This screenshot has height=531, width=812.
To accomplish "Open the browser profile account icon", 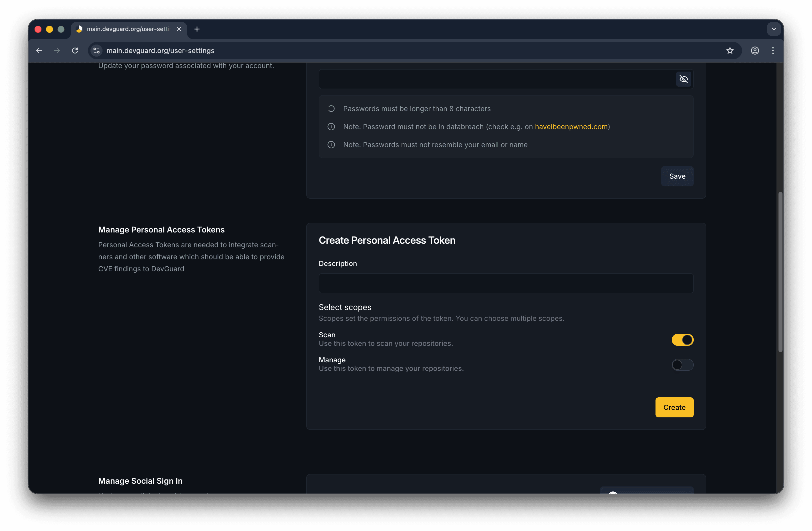I will tap(755, 50).
